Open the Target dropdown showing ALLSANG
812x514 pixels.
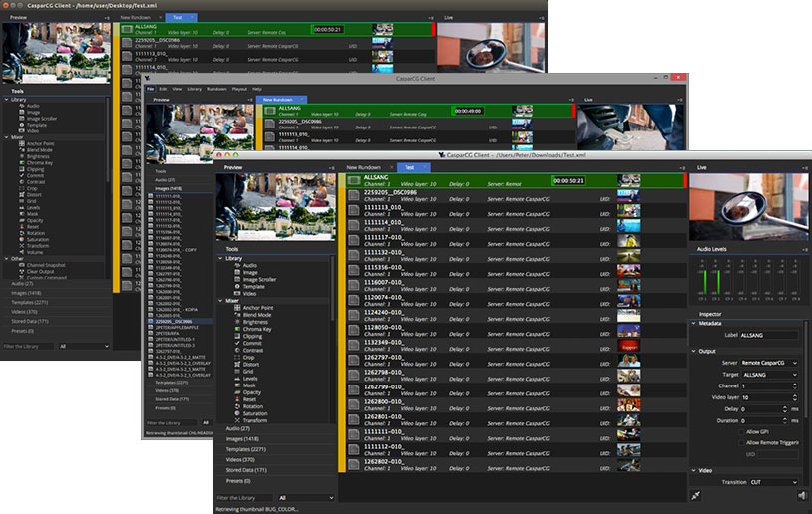(x=769, y=375)
